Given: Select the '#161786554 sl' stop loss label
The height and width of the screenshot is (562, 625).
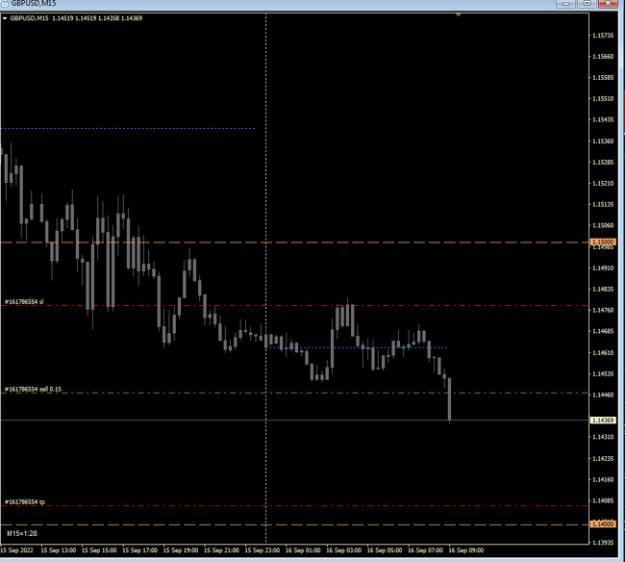Looking at the screenshot, I should [24, 302].
